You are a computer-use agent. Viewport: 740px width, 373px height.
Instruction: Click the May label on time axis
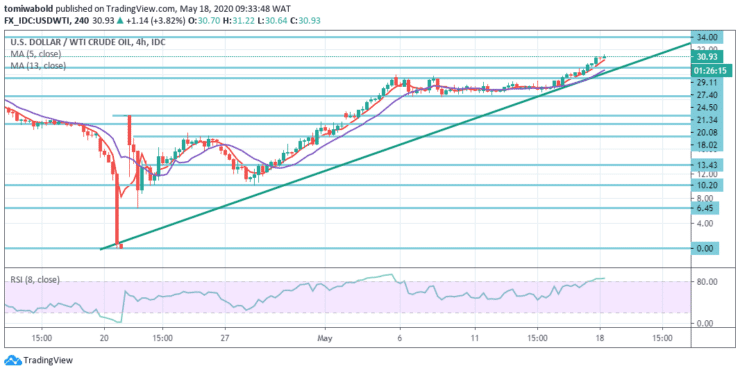point(325,339)
